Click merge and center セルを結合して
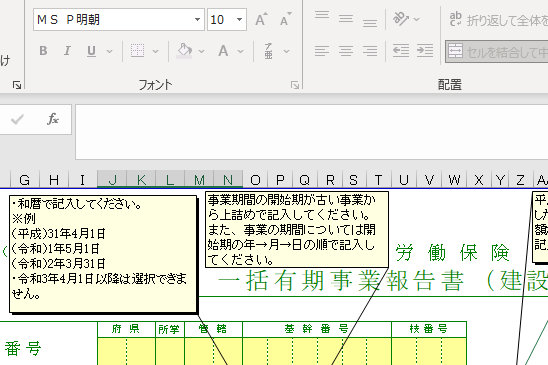548x365 pixels. point(497,52)
